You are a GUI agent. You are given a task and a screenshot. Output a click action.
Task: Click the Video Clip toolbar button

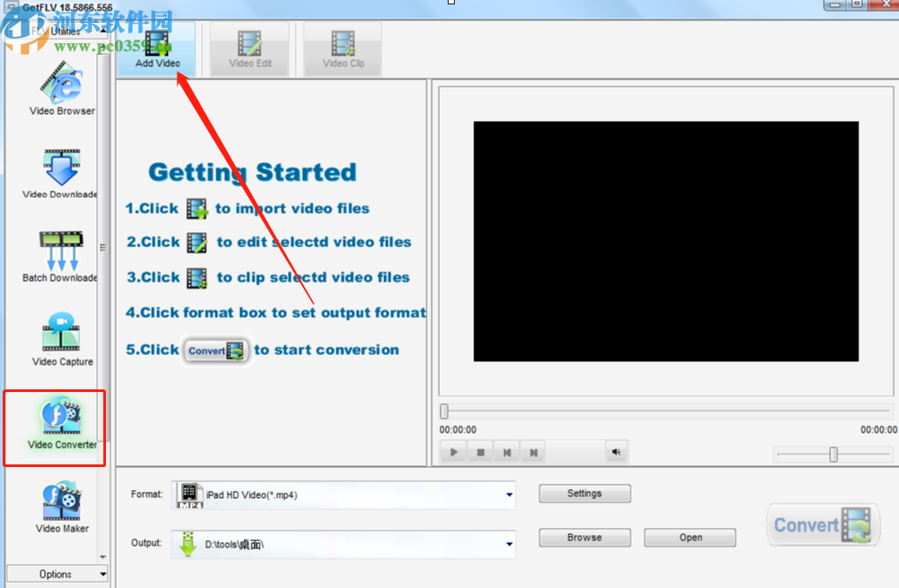[x=343, y=49]
